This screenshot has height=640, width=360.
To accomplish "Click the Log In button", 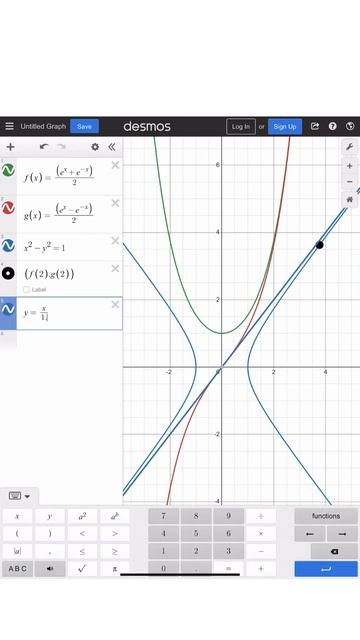I will [241, 127].
